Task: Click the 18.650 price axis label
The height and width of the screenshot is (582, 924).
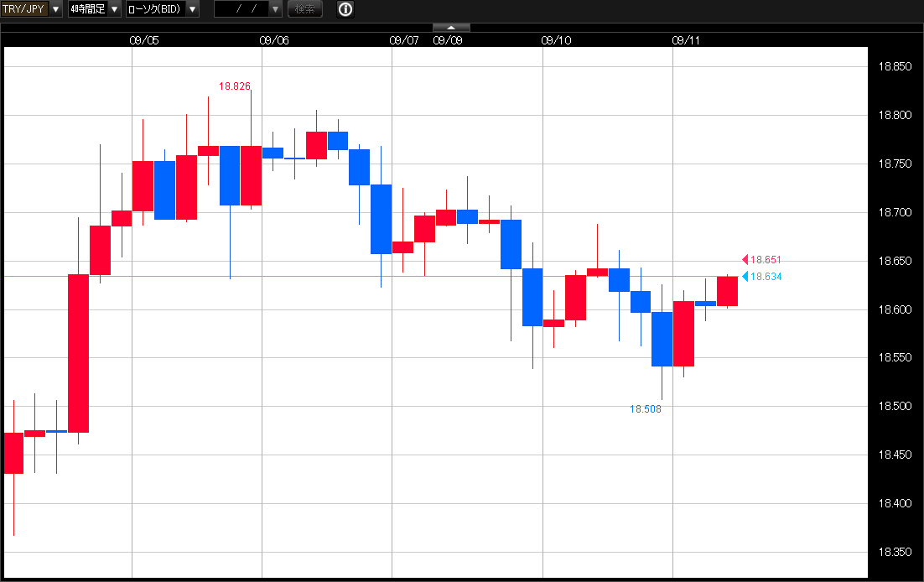Action: [x=895, y=261]
